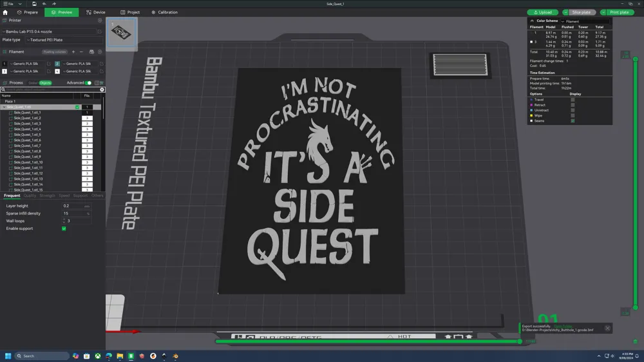Image resolution: width=644 pixels, height=362 pixels.
Task: Switch to the Prepare tab
Action: click(28, 12)
